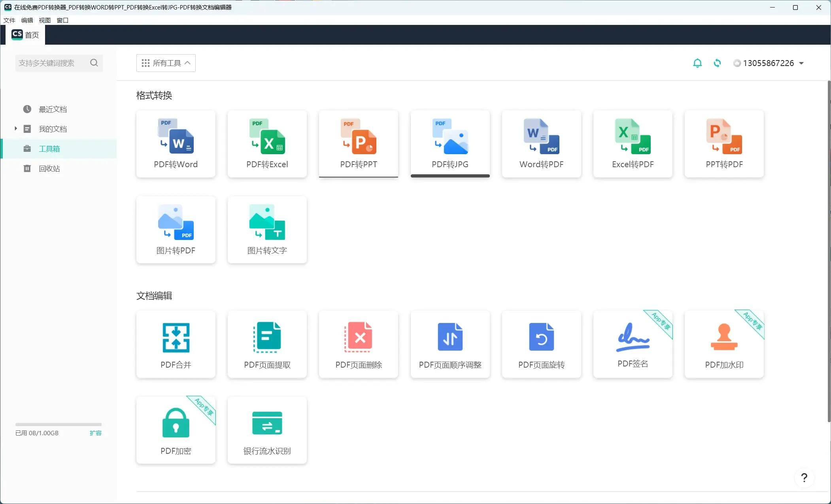The width and height of the screenshot is (831, 504).
Task: Open the 图片转文字 OCR tool
Action: tap(267, 230)
